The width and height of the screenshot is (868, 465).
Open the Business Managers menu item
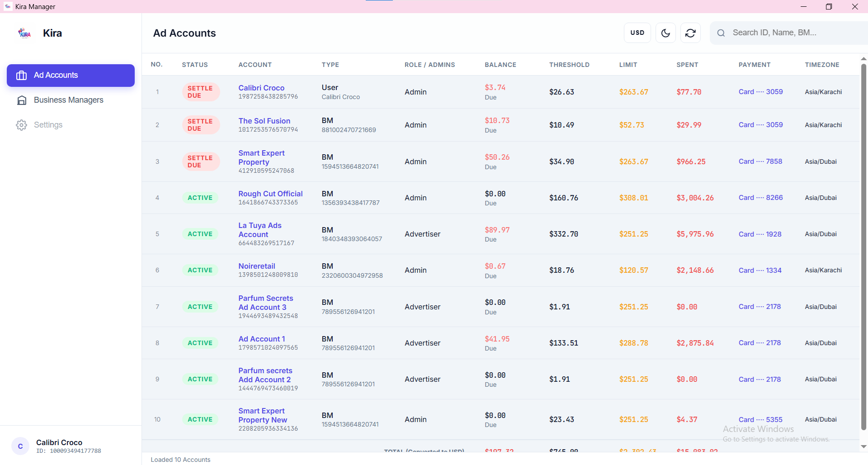pyautogui.click(x=71, y=100)
